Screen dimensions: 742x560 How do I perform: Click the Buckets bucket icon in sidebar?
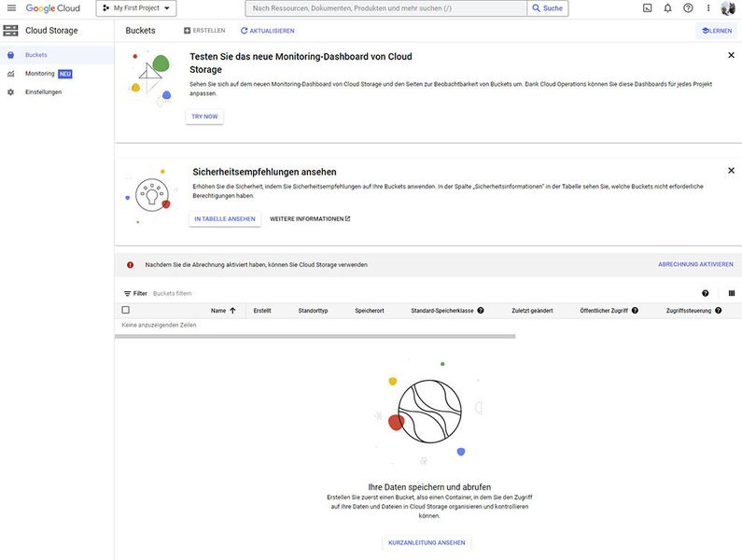pyautogui.click(x=11, y=55)
